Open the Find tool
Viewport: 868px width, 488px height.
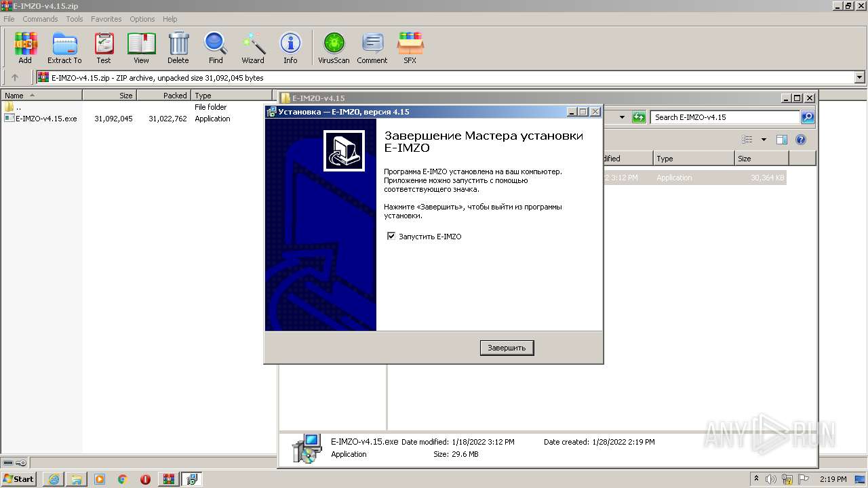(216, 48)
